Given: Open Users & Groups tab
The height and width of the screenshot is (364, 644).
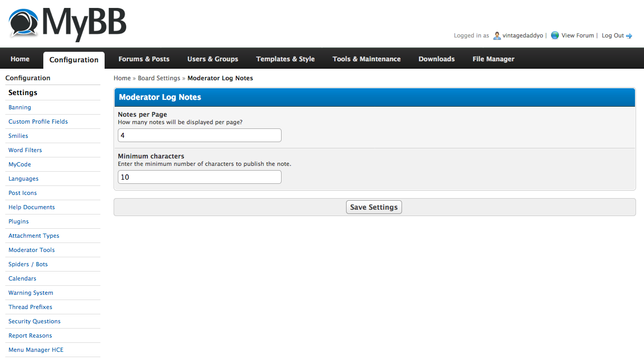Looking at the screenshot, I should 212,59.
